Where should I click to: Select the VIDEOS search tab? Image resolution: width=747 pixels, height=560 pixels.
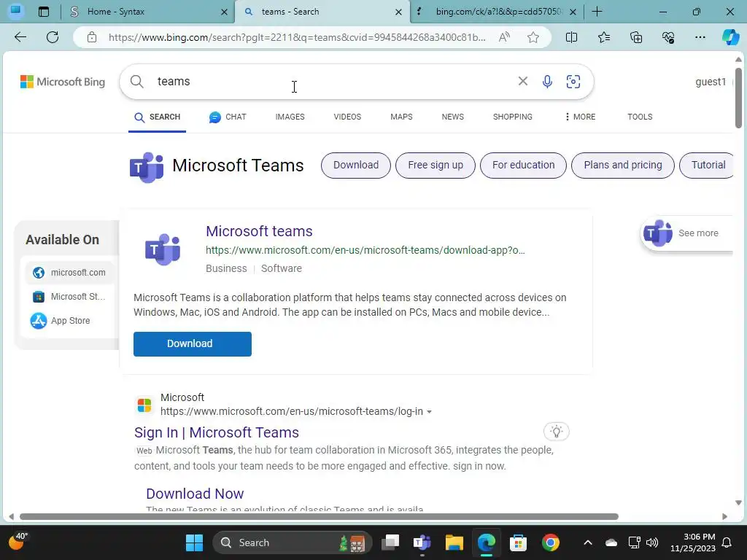point(347,117)
